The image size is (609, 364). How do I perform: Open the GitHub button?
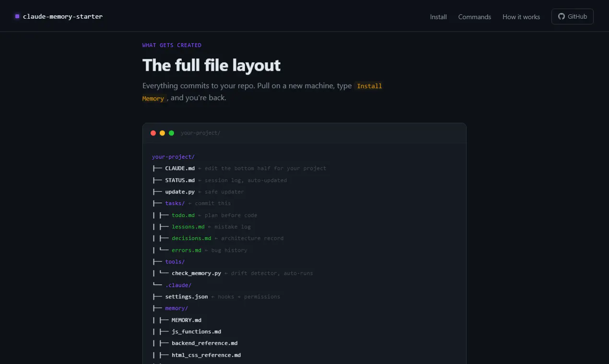tap(573, 16)
